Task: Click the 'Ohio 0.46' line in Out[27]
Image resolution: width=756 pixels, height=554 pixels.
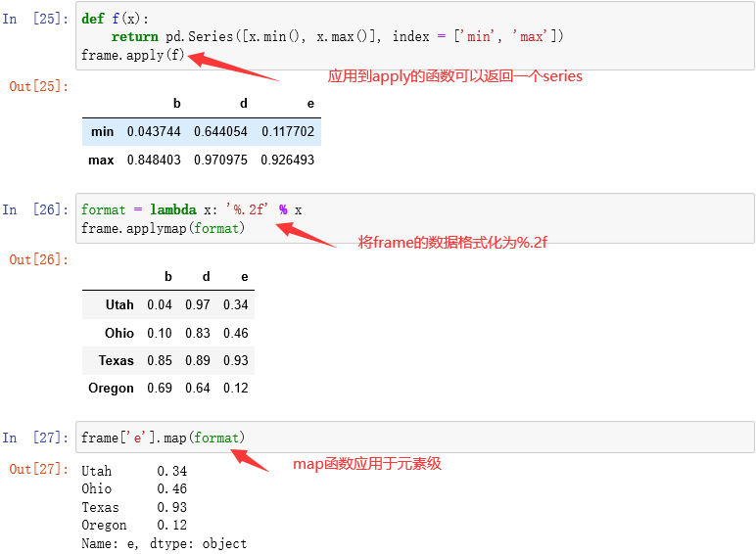Action: tap(134, 488)
